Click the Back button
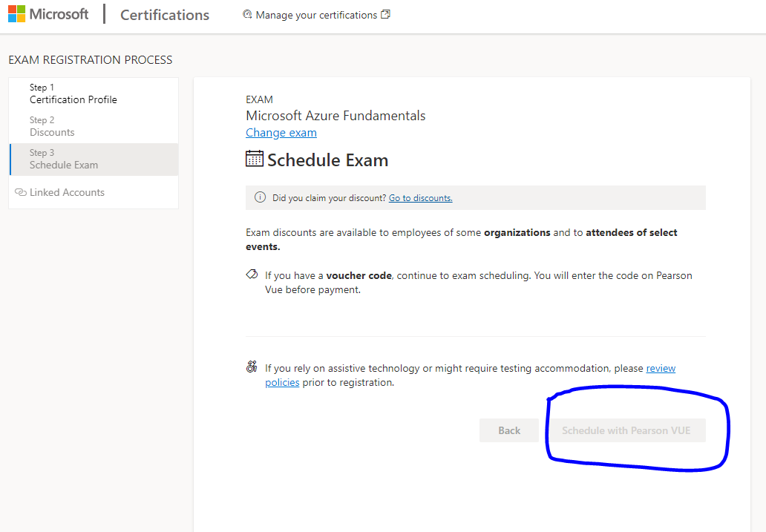 pos(509,430)
